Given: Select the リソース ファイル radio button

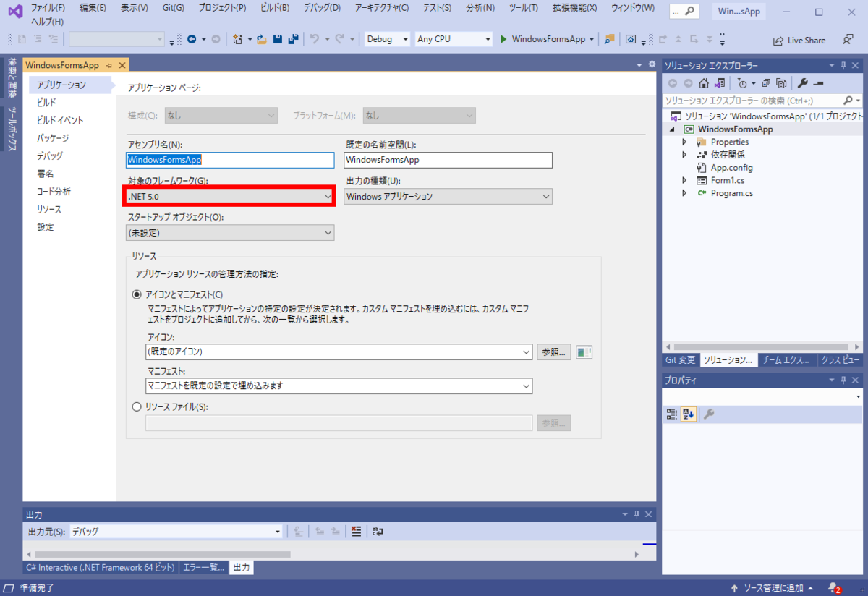Looking at the screenshot, I should [x=137, y=407].
